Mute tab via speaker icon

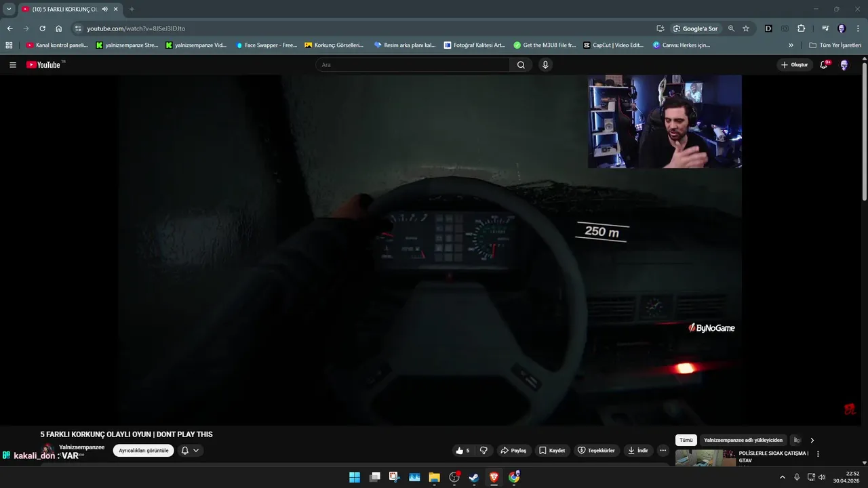(x=105, y=9)
